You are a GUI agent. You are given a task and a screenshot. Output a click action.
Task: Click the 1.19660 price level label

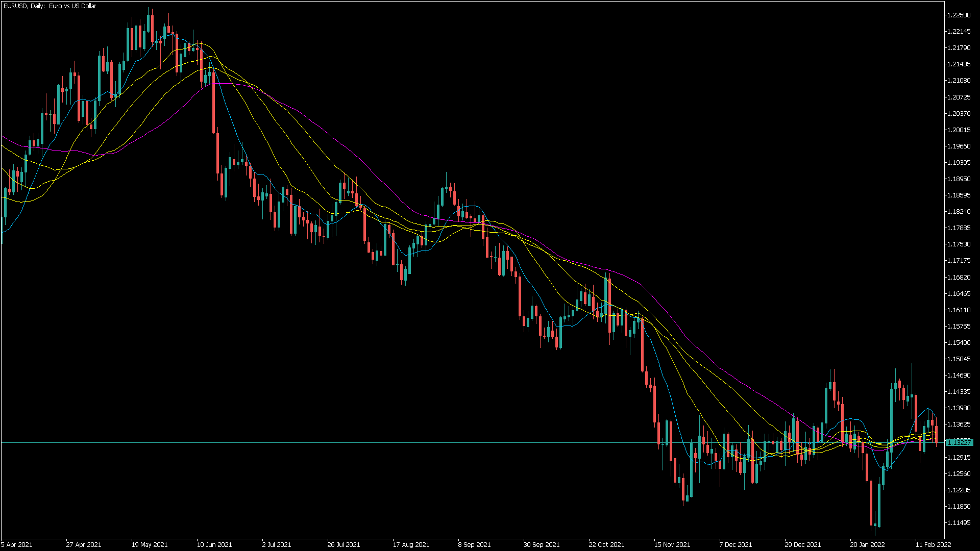pyautogui.click(x=959, y=146)
